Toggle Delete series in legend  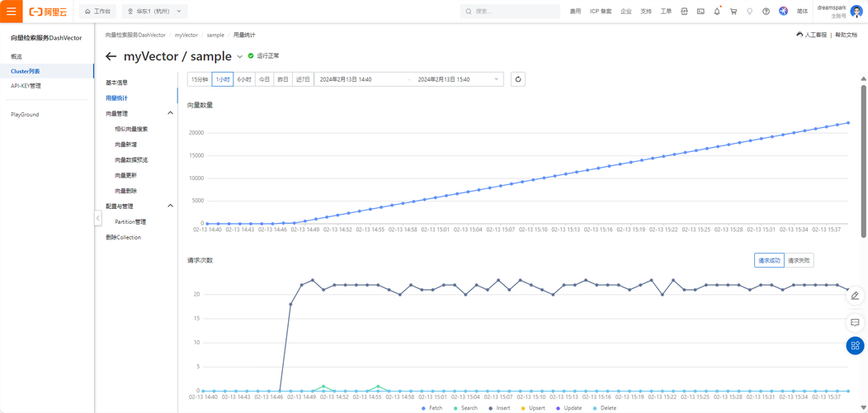click(x=604, y=408)
